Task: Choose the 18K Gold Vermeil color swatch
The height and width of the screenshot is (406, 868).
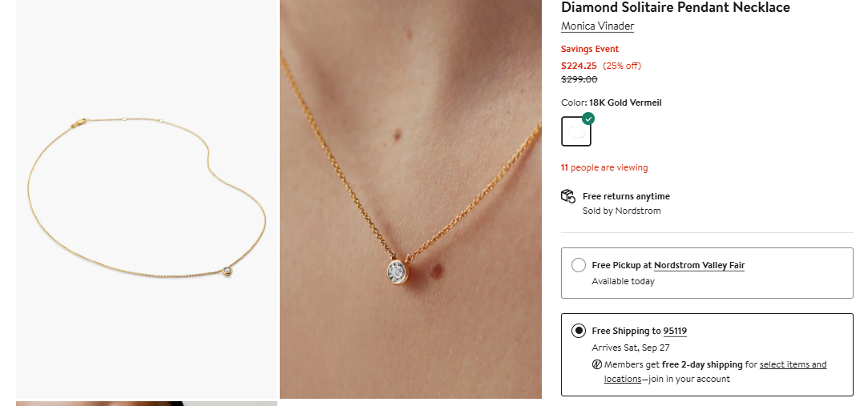Action: [575, 132]
